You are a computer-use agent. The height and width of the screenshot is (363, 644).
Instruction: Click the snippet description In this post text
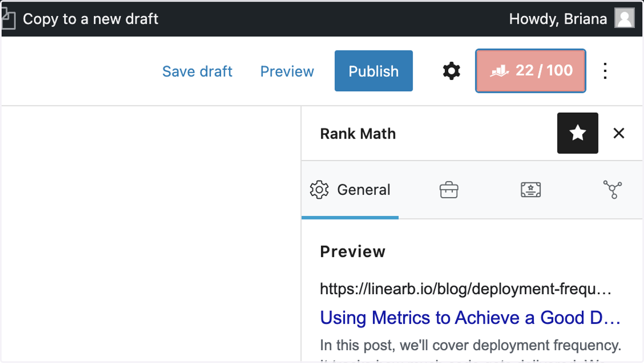pos(471,345)
